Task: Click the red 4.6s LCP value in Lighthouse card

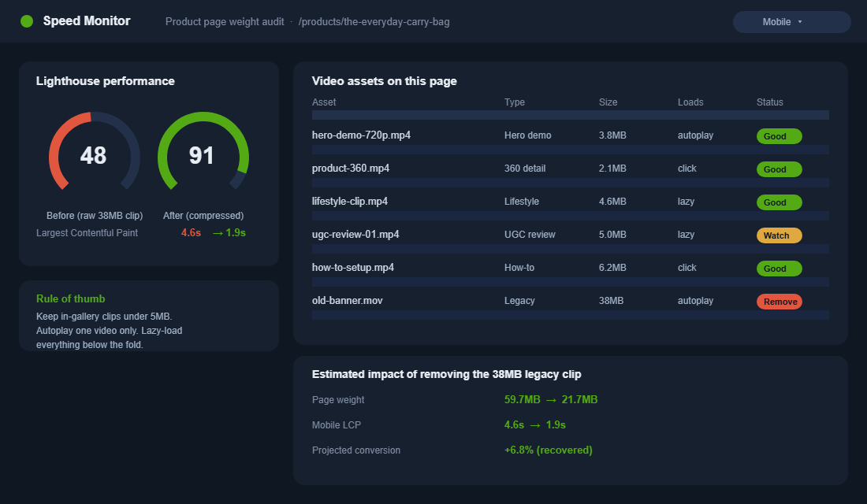Action: pyautogui.click(x=191, y=233)
